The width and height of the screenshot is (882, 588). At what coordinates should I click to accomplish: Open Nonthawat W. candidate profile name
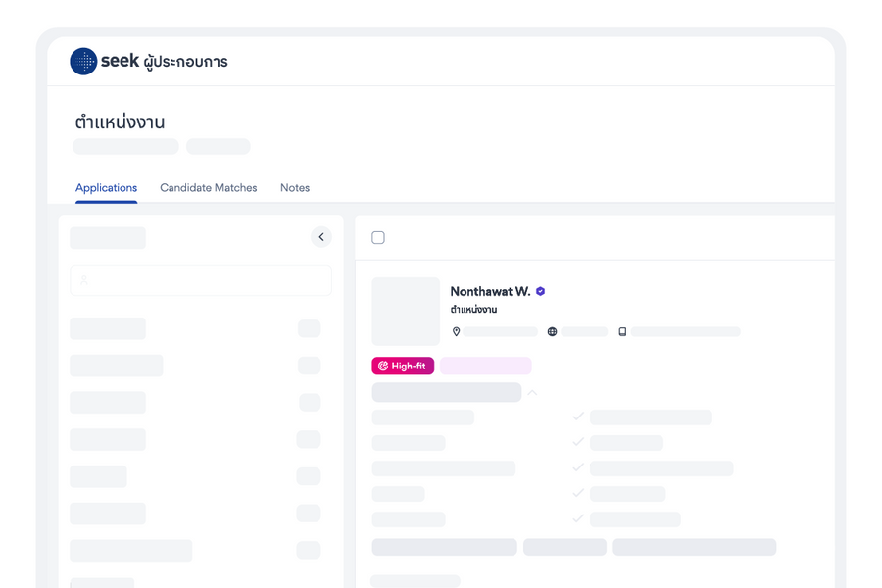click(x=490, y=291)
